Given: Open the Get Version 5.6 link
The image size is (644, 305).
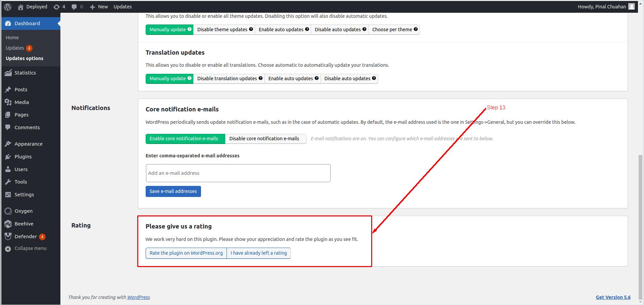Looking at the screenshot, I should (613, 297).
